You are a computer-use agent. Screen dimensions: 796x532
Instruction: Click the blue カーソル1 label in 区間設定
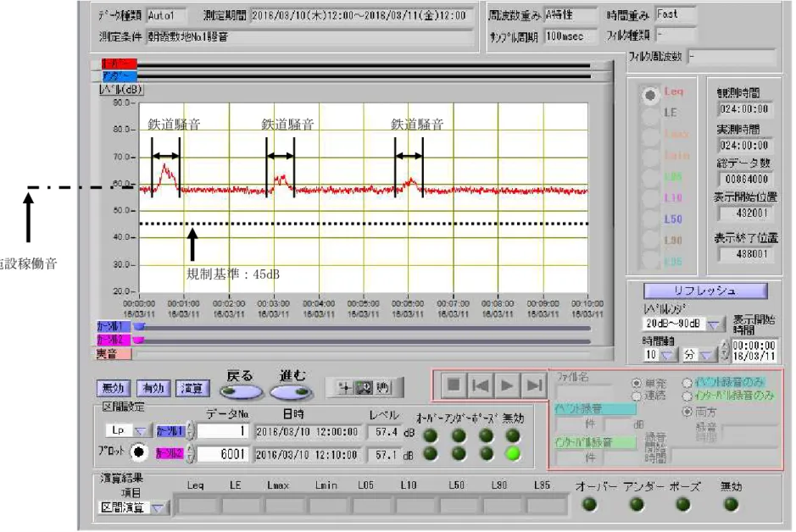(170, 431)
